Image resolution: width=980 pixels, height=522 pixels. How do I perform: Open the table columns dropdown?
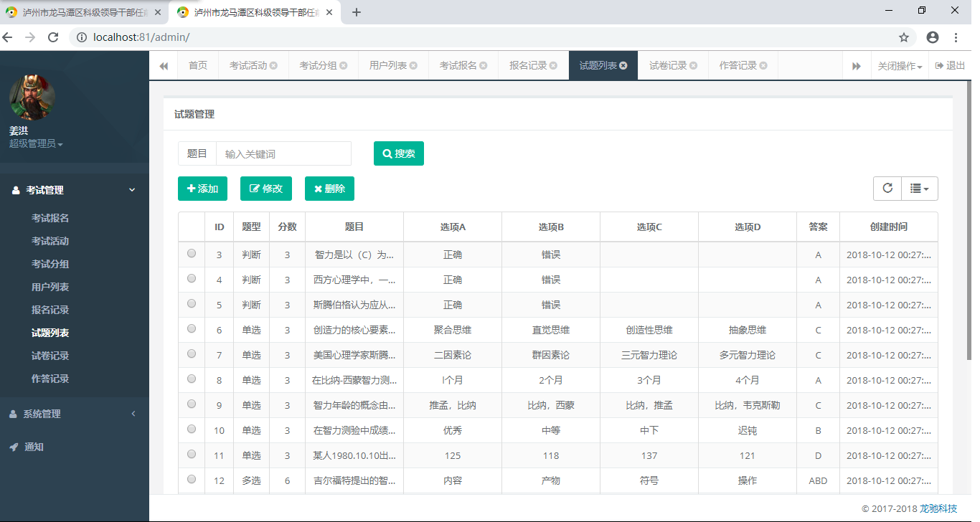pos(919,188)
